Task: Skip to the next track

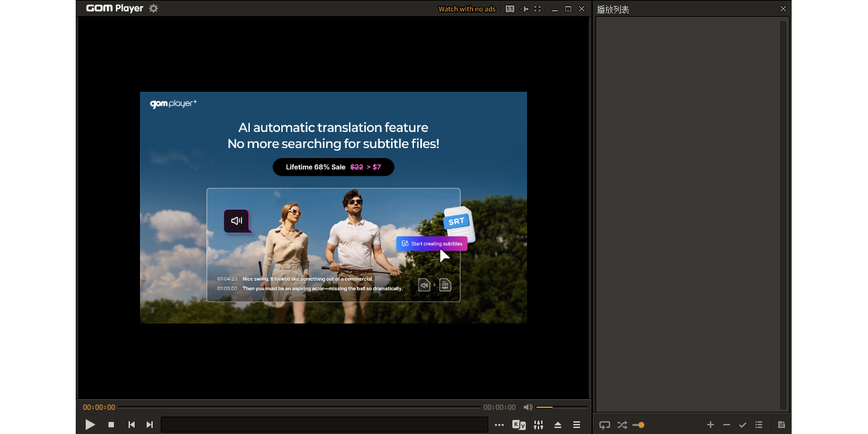Action: click(x=149, y=425)
